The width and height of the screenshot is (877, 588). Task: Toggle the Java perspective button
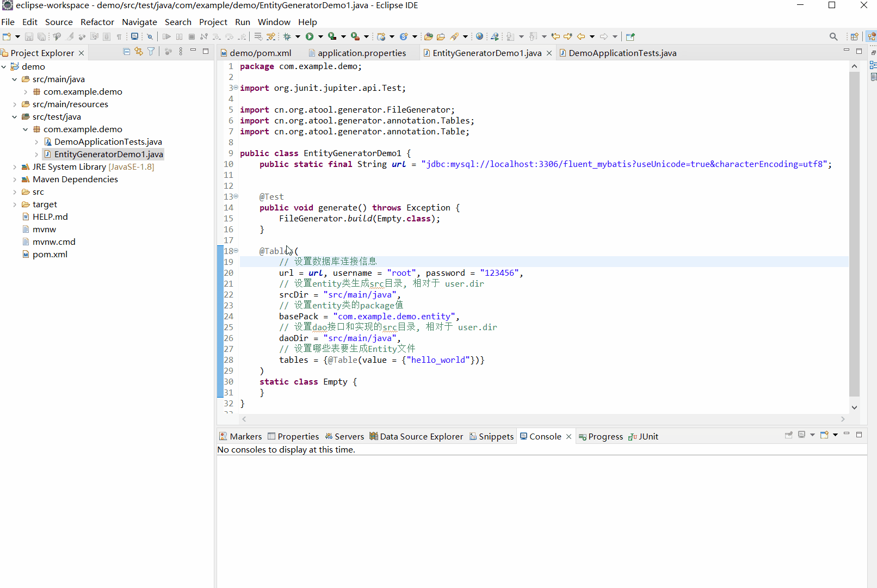[x=872, y=36]
